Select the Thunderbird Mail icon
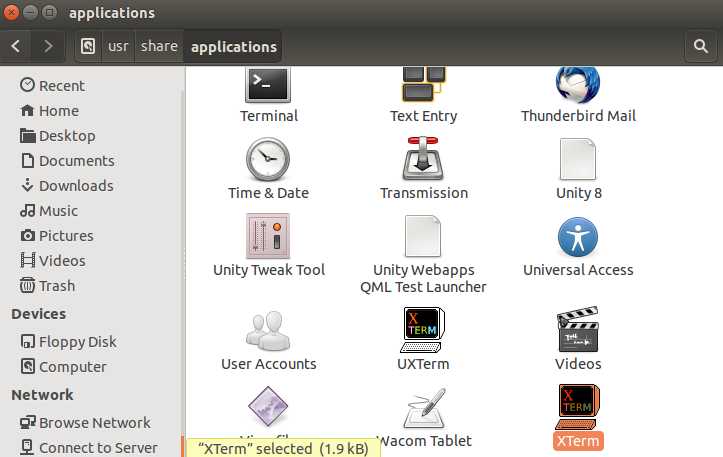This screenshot has width=723, height=457. [578, 85]
